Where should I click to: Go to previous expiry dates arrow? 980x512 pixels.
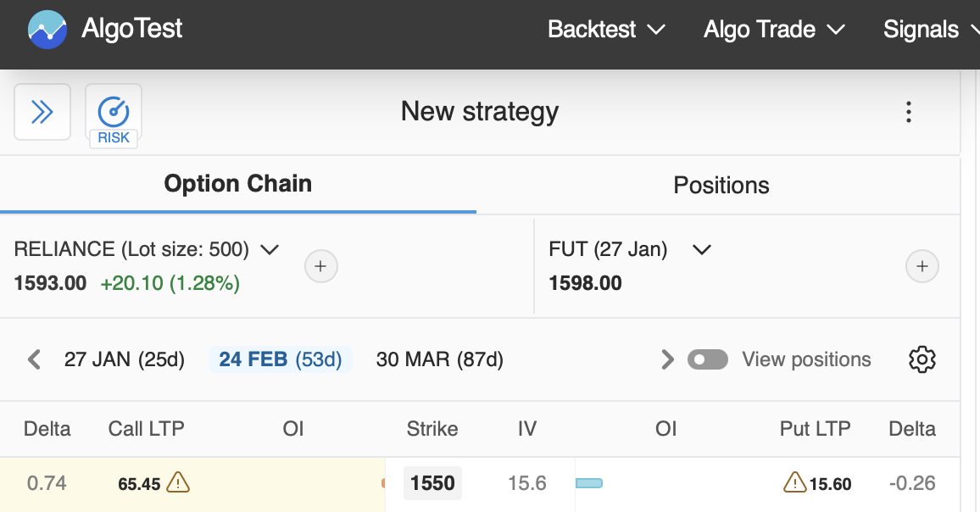point(34,359)
